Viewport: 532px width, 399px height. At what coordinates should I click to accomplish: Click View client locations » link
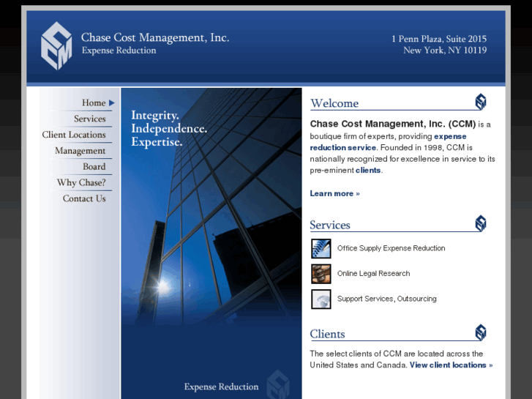451,365
